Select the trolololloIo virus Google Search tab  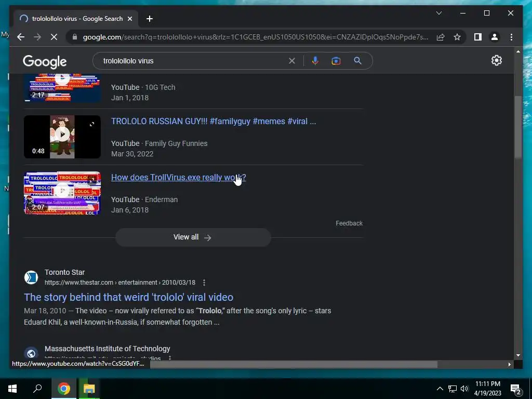click(x=76, y=19)
